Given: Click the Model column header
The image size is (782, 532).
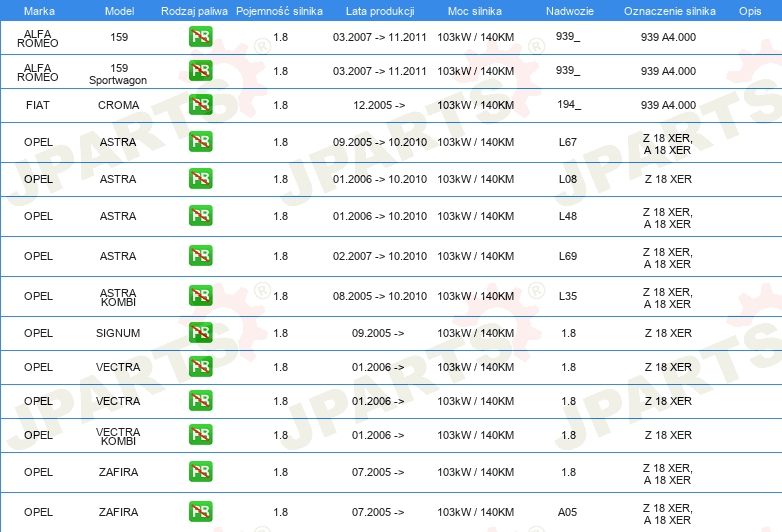Looking at the screenshot, I should [x=119, y=11].
